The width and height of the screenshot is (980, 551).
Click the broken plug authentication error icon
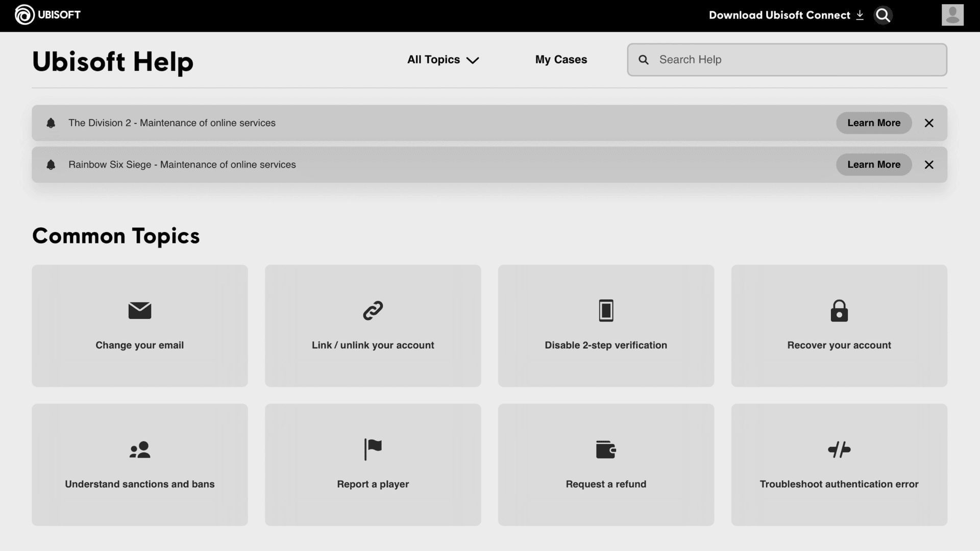[839, 449]
